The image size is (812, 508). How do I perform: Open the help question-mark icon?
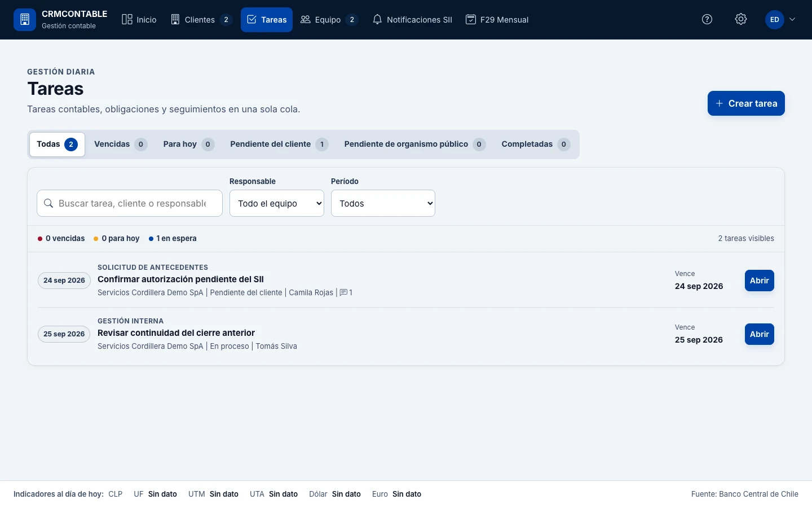707,20
